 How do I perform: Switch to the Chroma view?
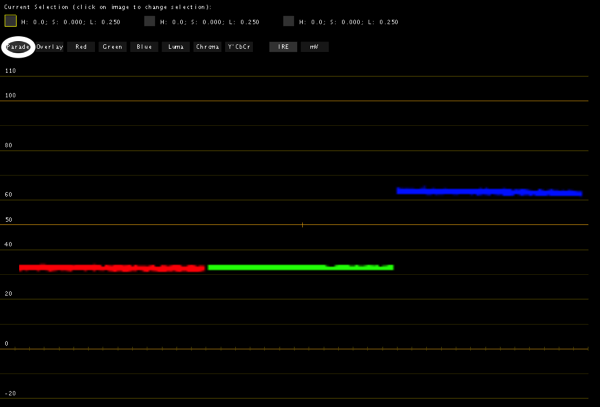click(208, 47)
